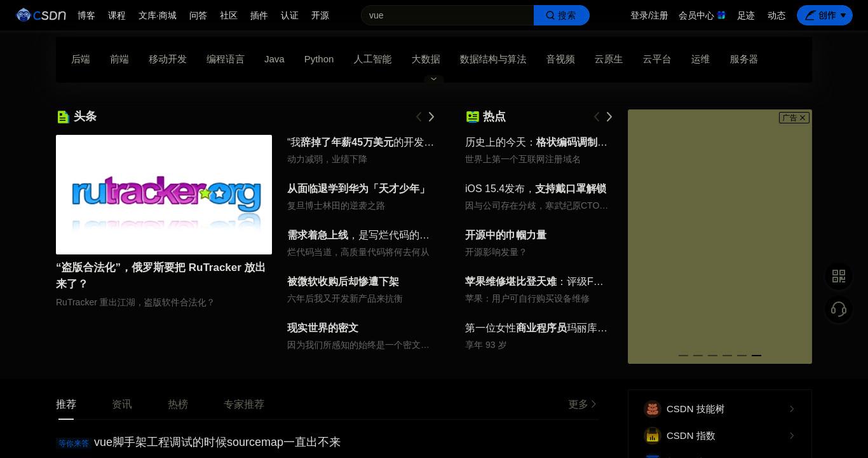Click the 热点 section icon
The image size is (868, 458).
point(472,116)
